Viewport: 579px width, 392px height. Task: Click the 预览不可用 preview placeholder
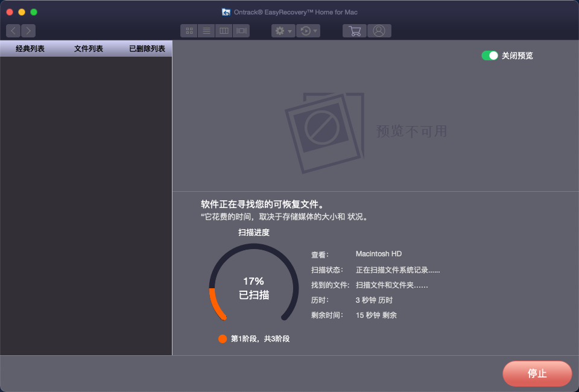[x=366, y=132]
